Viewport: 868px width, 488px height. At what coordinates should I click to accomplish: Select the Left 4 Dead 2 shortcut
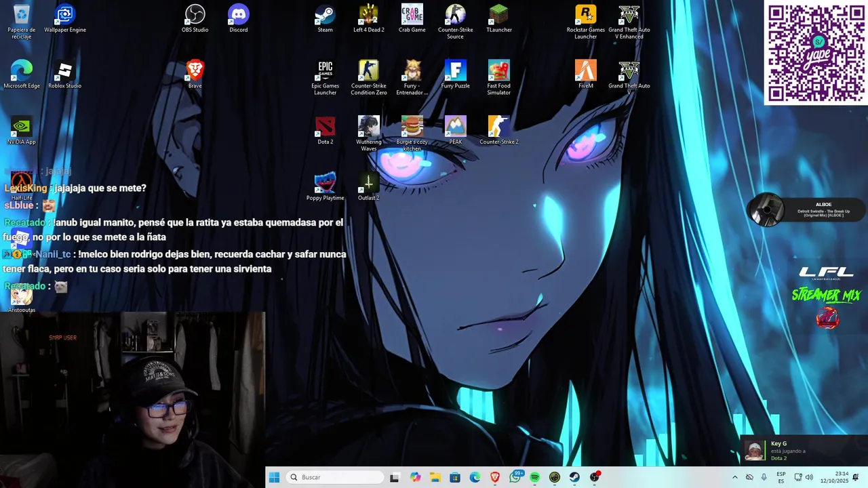[x=368, y=18]
